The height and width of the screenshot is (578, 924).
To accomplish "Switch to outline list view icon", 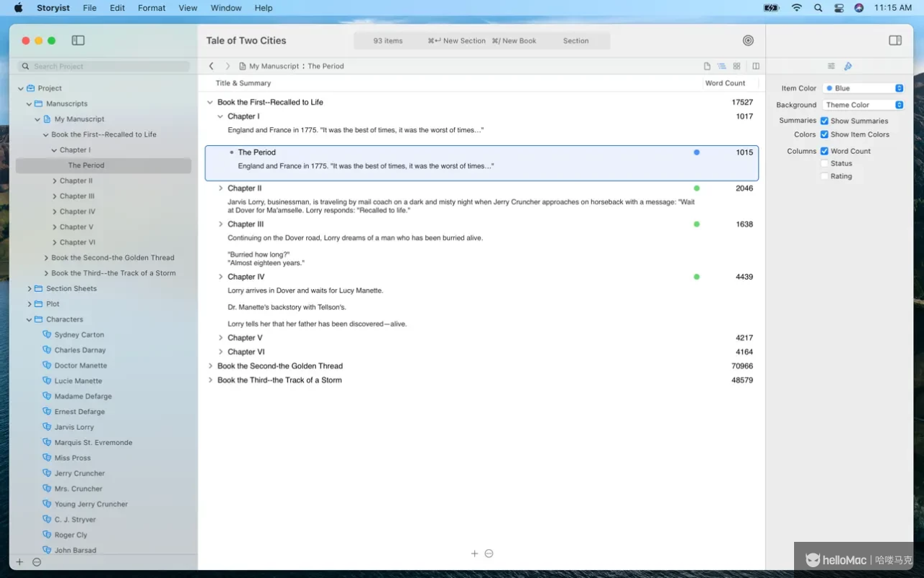I will pos(722,66).
